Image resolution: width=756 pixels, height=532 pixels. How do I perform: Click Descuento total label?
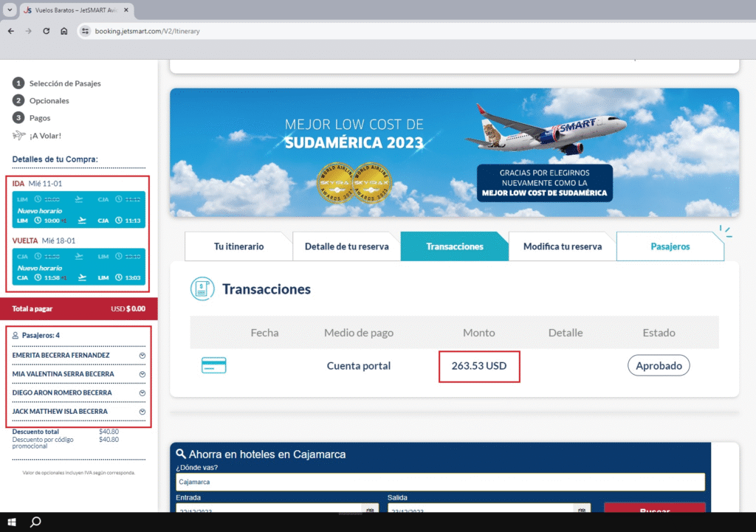(35, 432)
